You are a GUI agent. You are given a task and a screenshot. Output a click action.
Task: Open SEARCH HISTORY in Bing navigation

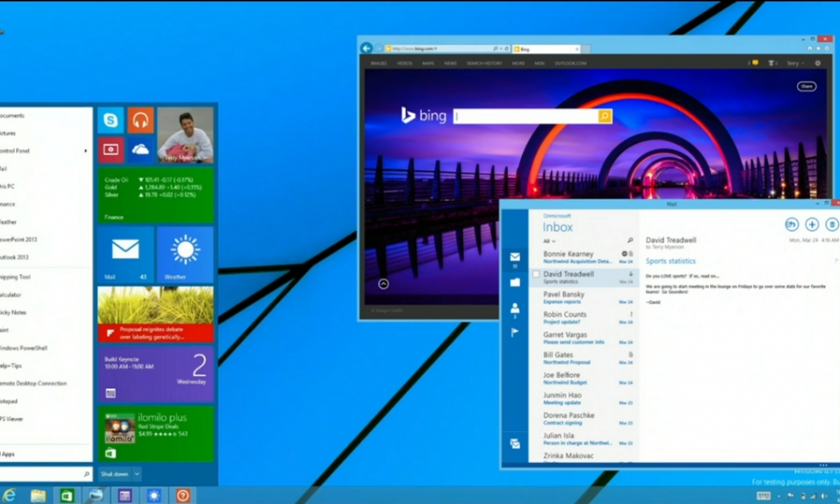[484, 63]
